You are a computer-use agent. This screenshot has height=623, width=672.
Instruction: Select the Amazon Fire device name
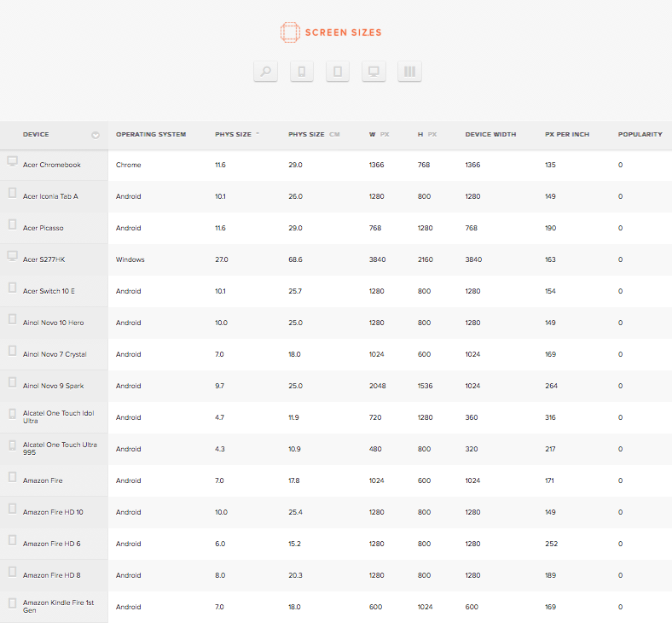[43, 480]
